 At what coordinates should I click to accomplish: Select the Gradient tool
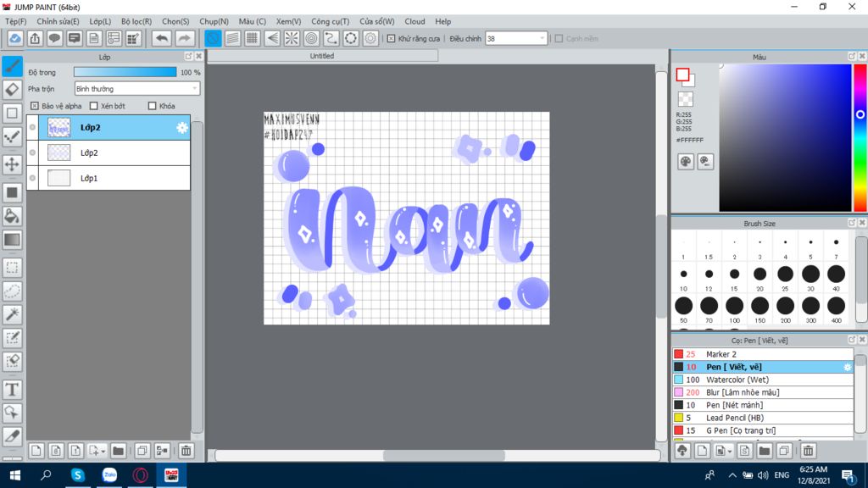(12, 240)
